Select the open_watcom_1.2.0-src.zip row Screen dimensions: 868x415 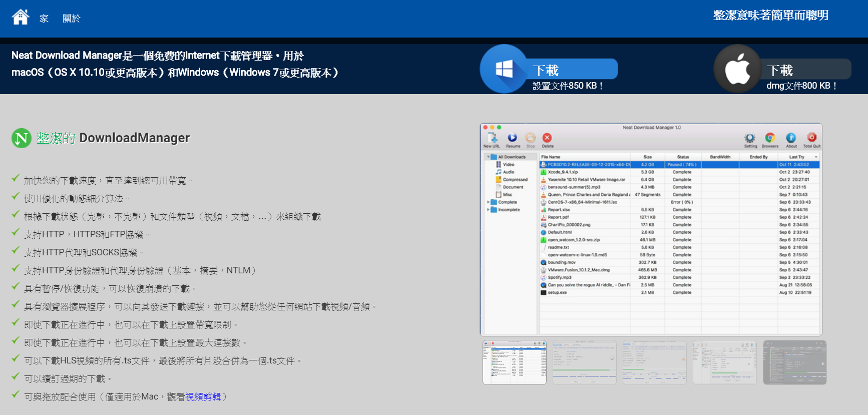(680, 240)
